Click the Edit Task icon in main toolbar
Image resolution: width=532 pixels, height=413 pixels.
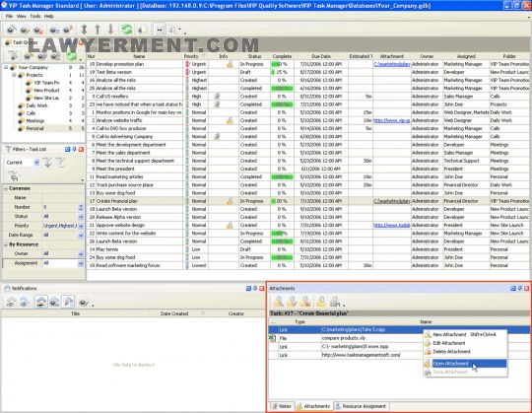pos(24,30)
